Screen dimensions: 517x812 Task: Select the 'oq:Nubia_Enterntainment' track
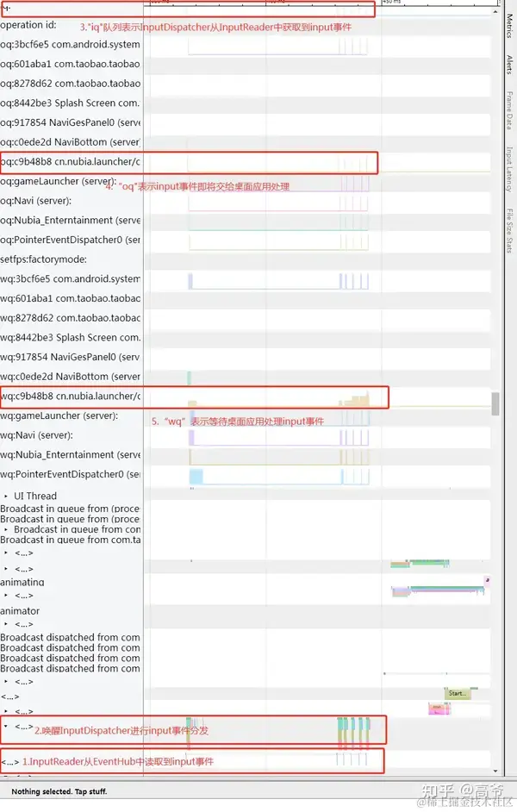click(71, 220)
